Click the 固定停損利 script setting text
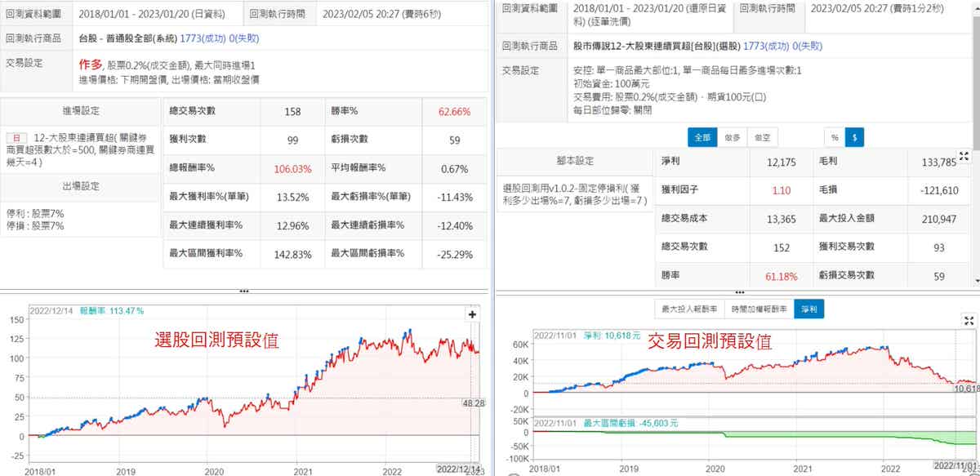The image size is (980, 476). [x=574, y=194]
